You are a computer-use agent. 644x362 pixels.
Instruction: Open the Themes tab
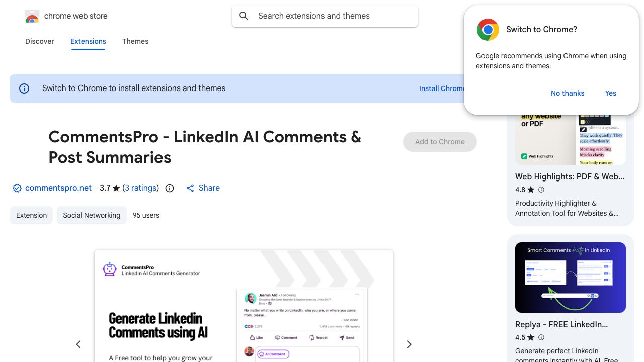(135, 41)
